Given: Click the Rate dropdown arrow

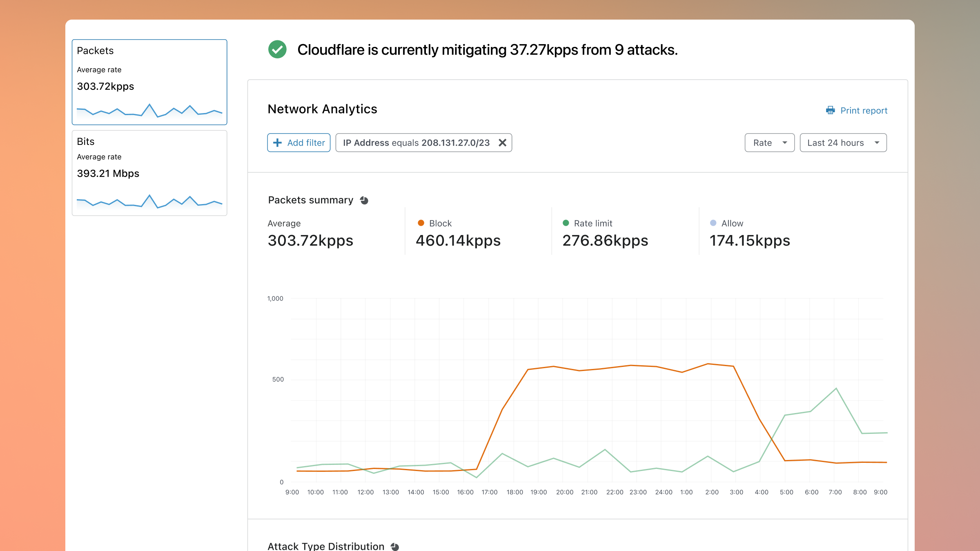Looking at the screenshot, I should (785, 142).
